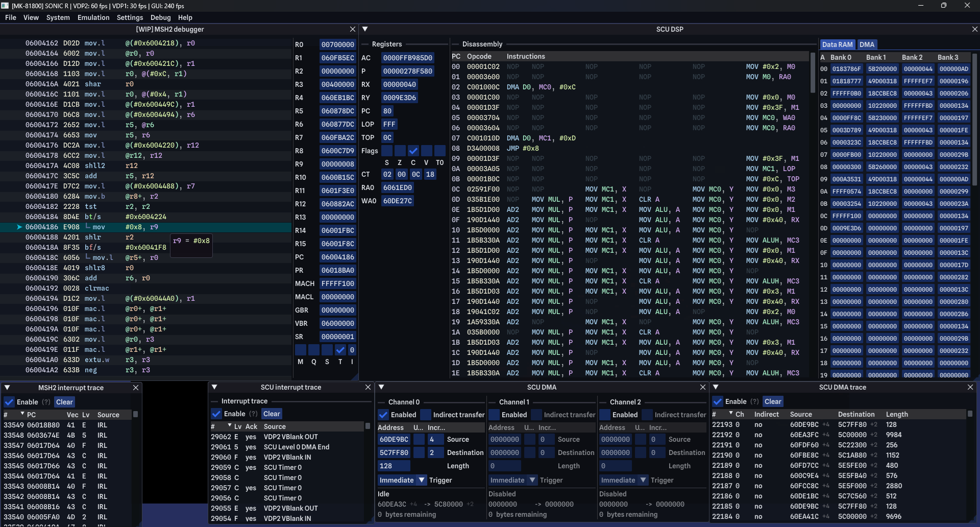The width and height of the screenshot is (980, 527).
Task: Open the Debug menu
Action: 160,17
